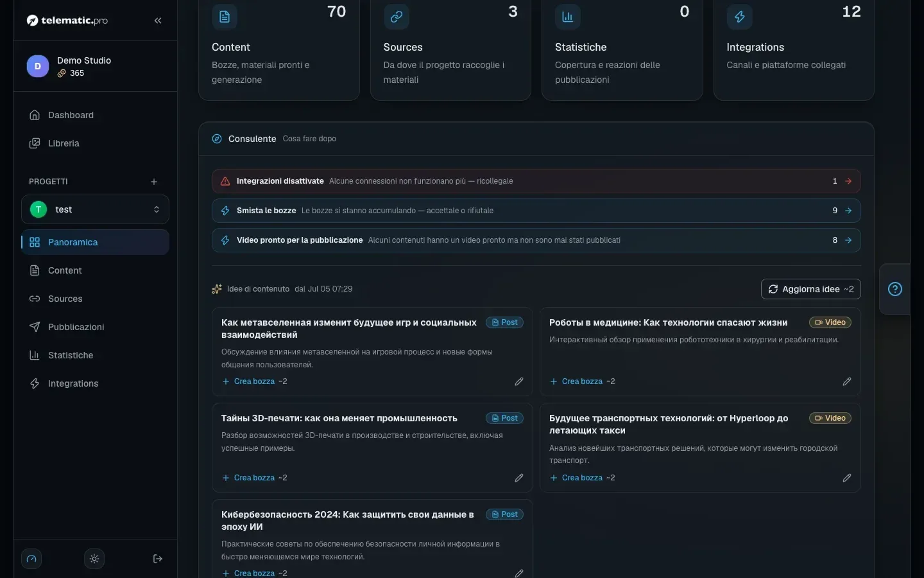The height and width of the screenshot is (578, 924).
Task: Edit the 3D-печати idea with pencil icon
Action: point(519,478)
